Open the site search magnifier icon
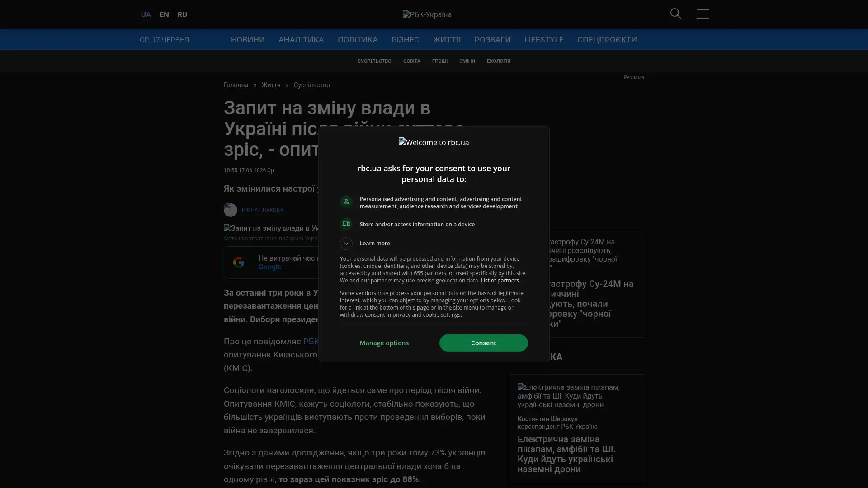The image size is (868, 488). coord(675,14)
